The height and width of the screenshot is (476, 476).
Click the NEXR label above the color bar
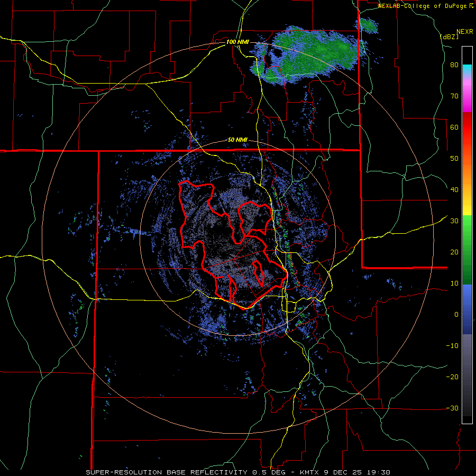pyautogui.click(x=465, y=32)
